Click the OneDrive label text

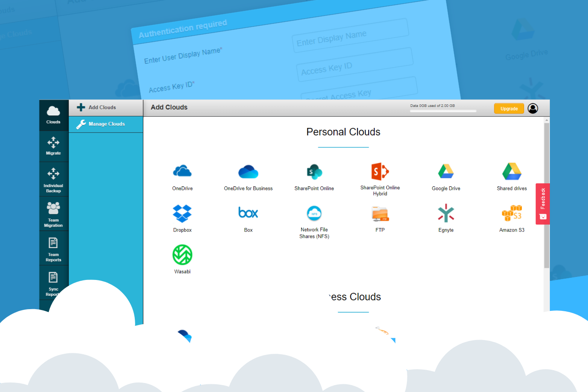click(182, 188)
